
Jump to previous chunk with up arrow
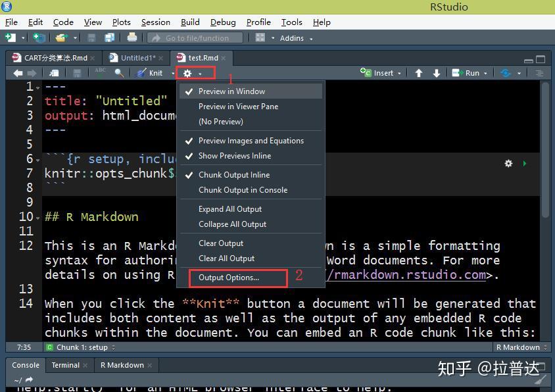(x=419, y=73)
